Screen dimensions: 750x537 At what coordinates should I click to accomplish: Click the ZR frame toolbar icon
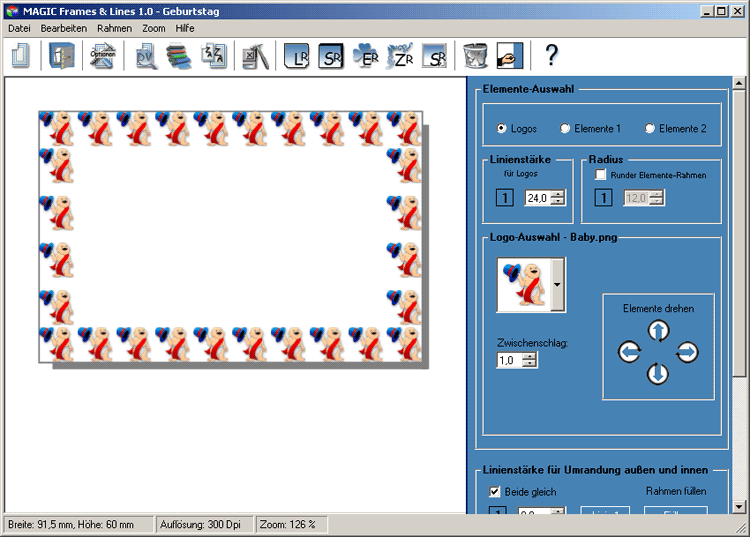(x=400, y=56)
